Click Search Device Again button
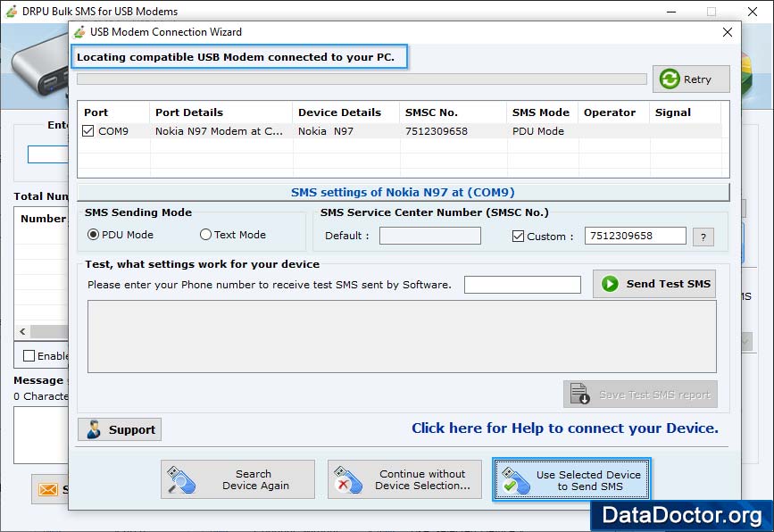 pyautogui.click(x=237, y=479)
